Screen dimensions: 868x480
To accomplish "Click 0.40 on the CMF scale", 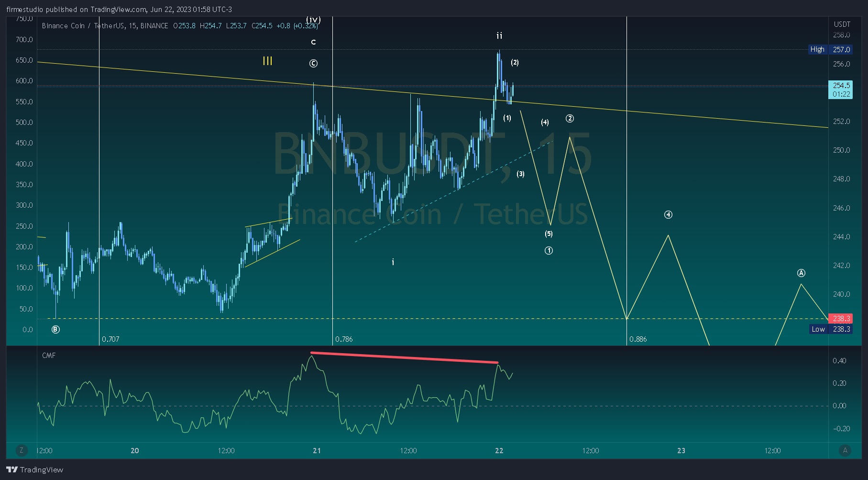I will 839,360.
